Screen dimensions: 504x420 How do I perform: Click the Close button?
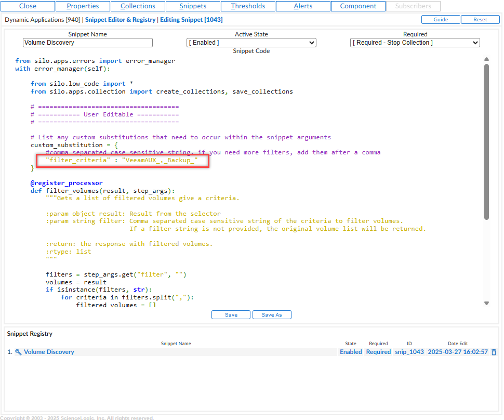tap(28, 6)
